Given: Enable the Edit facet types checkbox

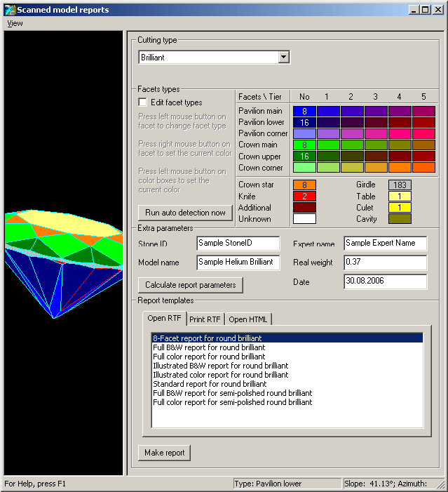Looking at the screenshot, I should tap(142, 102).
